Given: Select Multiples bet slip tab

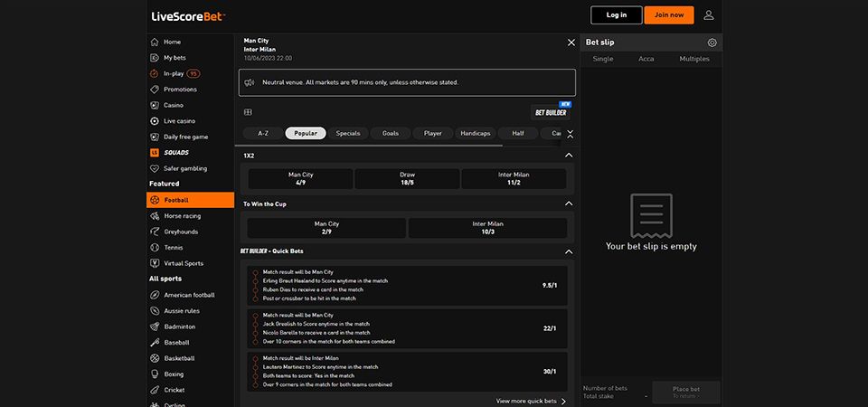Looking at the screenshot, I should 694,59.
